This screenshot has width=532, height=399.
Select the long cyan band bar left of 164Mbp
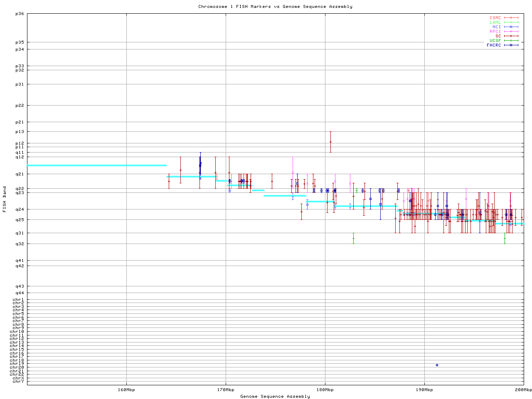(97, 165)
